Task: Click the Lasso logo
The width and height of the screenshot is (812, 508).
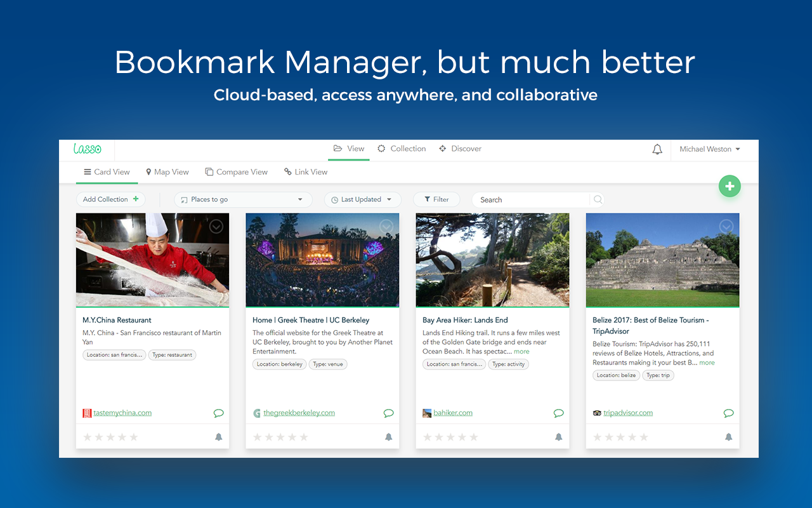Action: pyautogui.click(x=87, y=149)
